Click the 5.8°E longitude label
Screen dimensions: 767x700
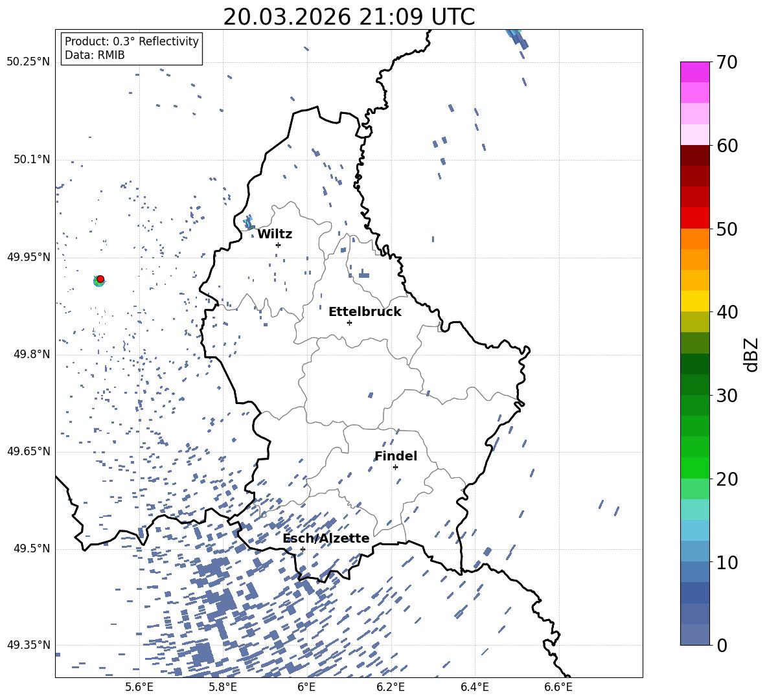tap(223, 687)
